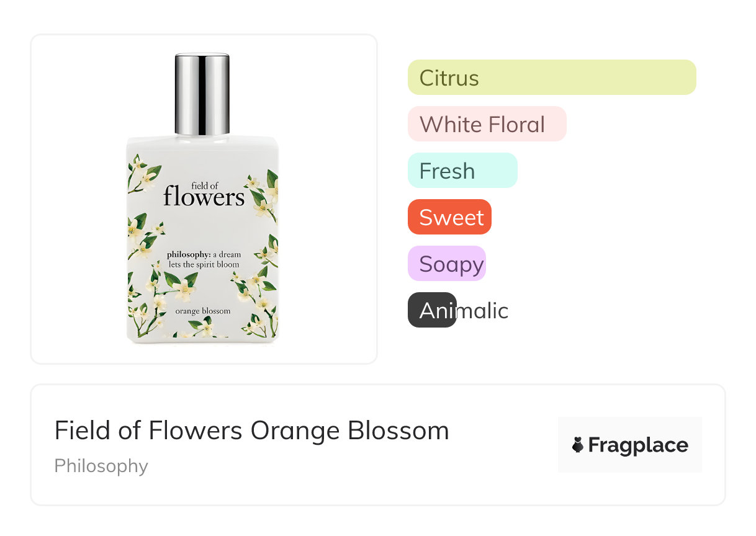Click the silver cap of the perfume bottle

coord(202,94)
